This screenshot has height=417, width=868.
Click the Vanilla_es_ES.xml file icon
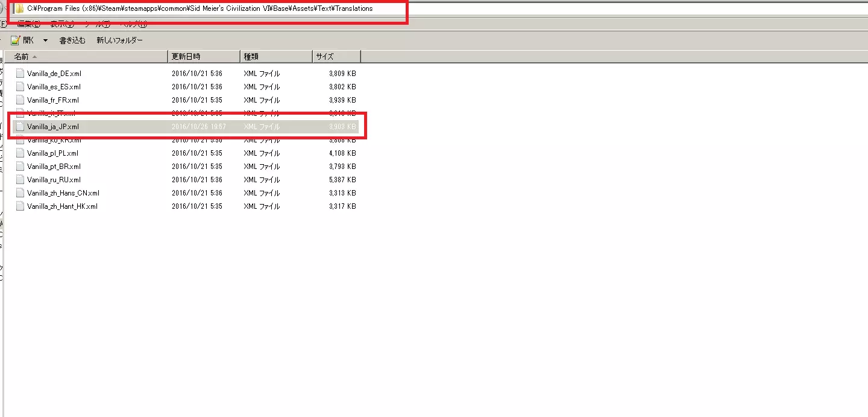[20, 86]
